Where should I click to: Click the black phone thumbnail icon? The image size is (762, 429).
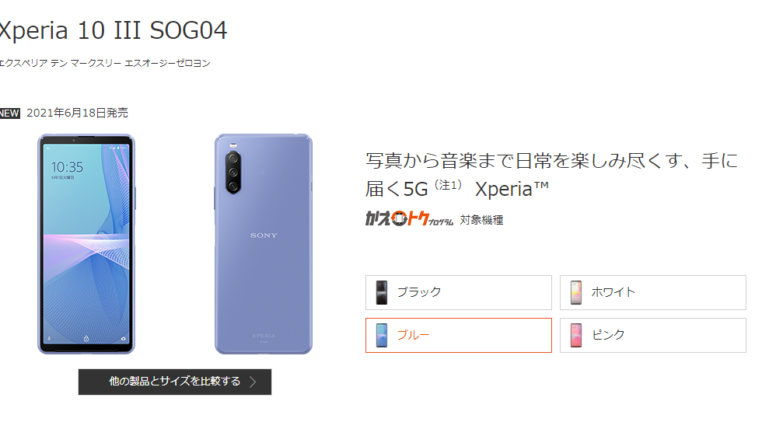tap(382, 292)
